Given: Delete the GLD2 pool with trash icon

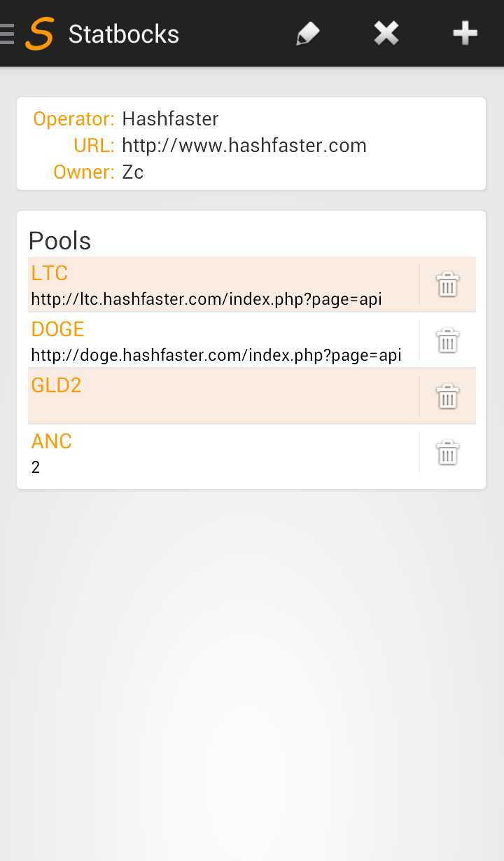Looking at the screenshot, I should [447, 397].
